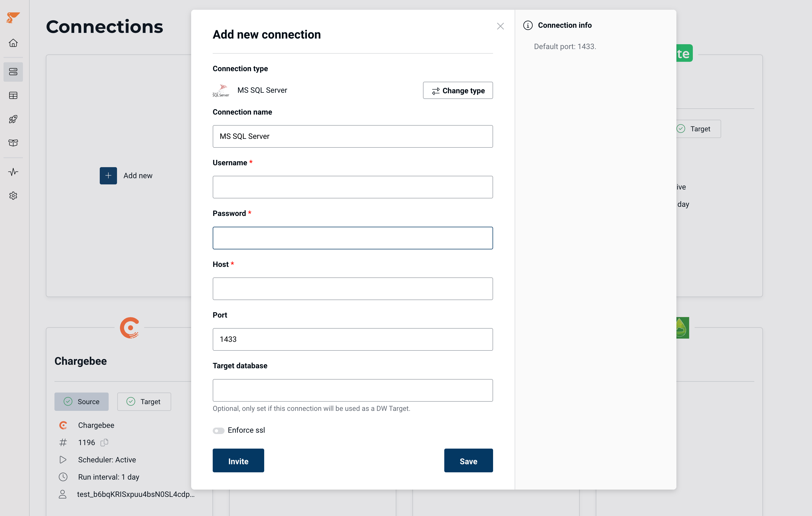Click the Chargebee card title
This screenshot has width=812, height=516.
[81, 361]
